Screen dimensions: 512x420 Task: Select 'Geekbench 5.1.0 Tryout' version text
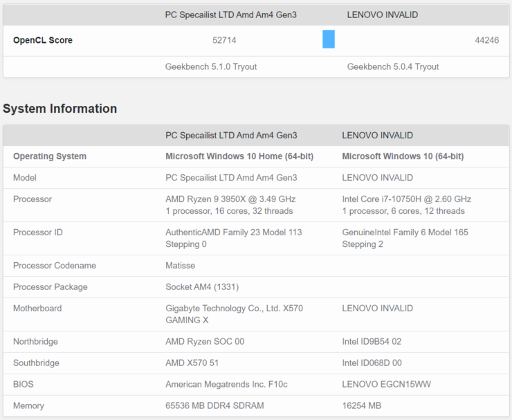click(211, 66)
